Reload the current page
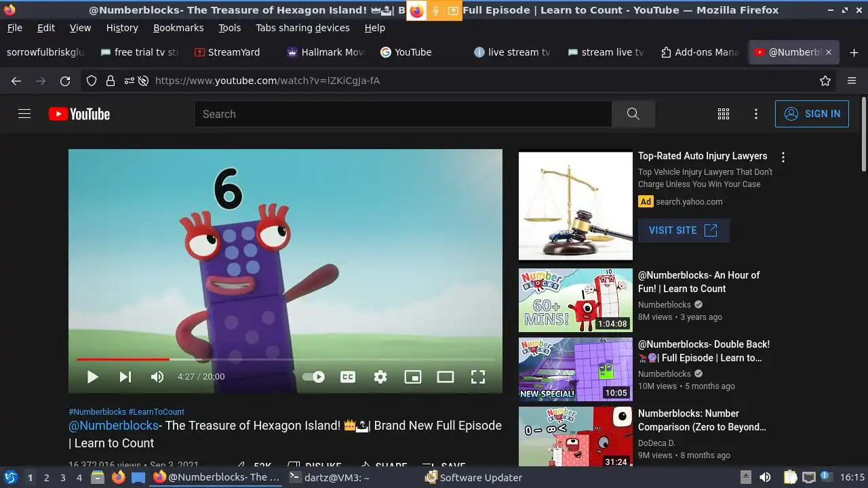 click(65, 81)
